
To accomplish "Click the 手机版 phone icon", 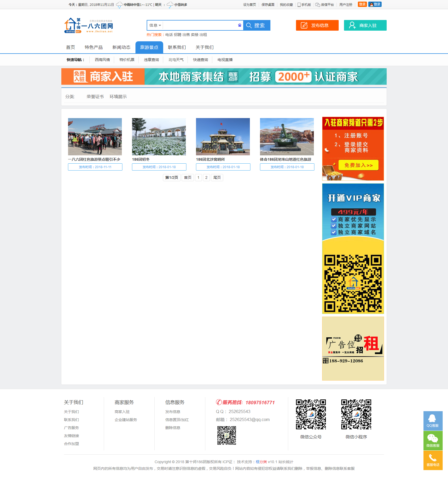I will [299, 5].
